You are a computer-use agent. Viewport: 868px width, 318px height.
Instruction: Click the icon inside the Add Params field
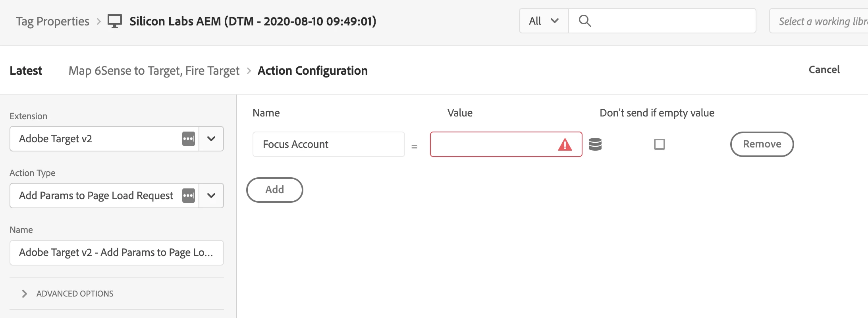[189, 196]
